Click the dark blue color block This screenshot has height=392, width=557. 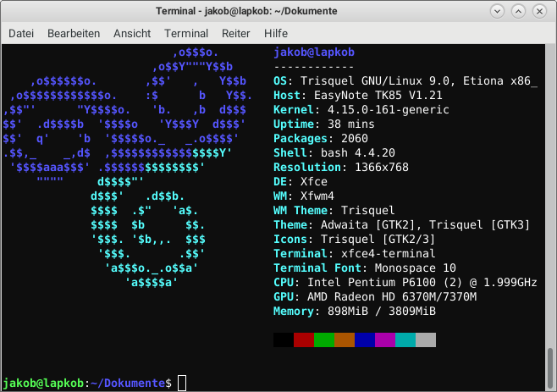[x=365, y=340]
